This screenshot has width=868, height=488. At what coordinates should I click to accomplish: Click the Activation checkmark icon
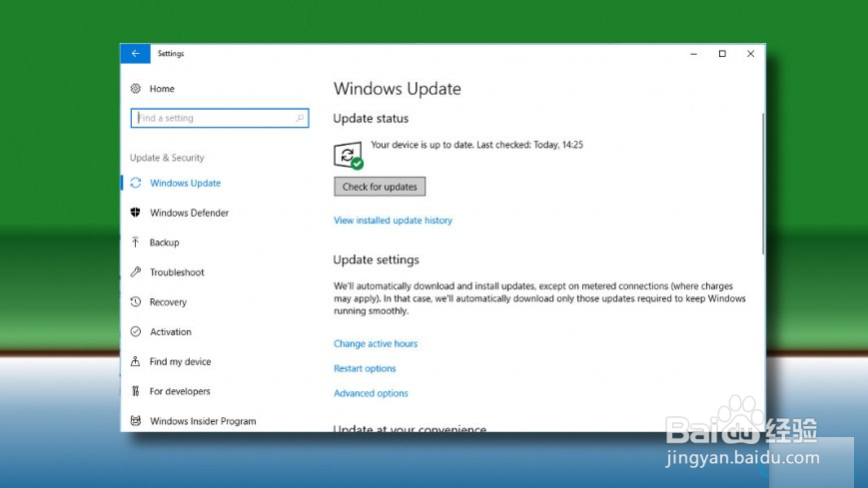(136, 332)
